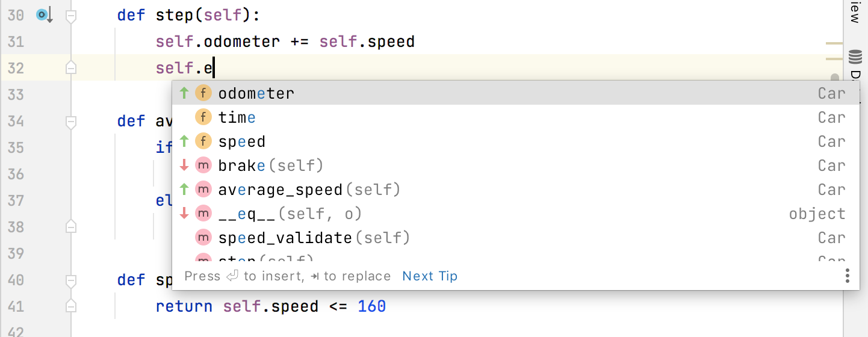The height and width of the screenshot is (337, 868).
Task: Click the number 160 on line 41
Action: [371, 306]
